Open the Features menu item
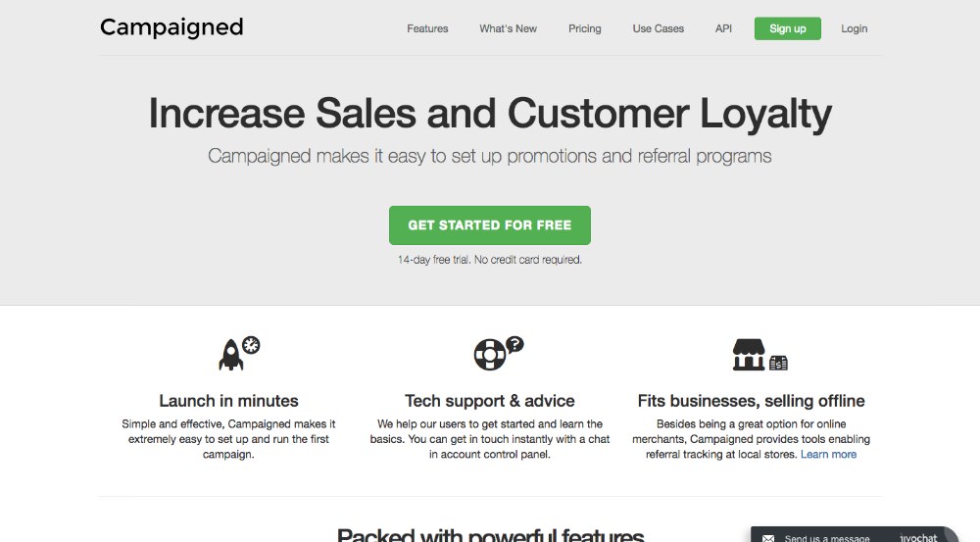The width and height of the screenshot is (980, 542). coord(427,28)
